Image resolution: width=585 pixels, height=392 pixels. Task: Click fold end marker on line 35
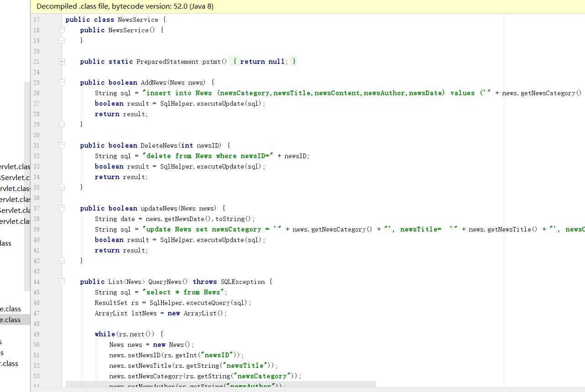click(x=62, y=187)
